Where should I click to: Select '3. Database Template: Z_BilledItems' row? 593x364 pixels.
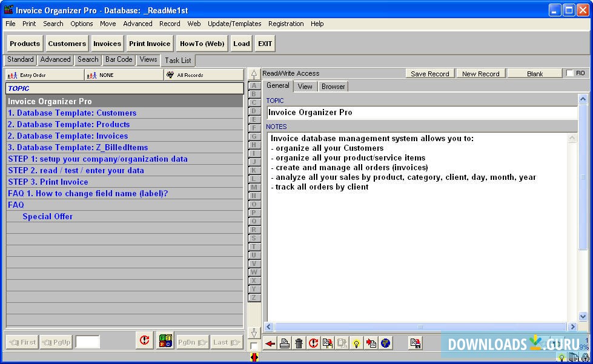point(125,147)
